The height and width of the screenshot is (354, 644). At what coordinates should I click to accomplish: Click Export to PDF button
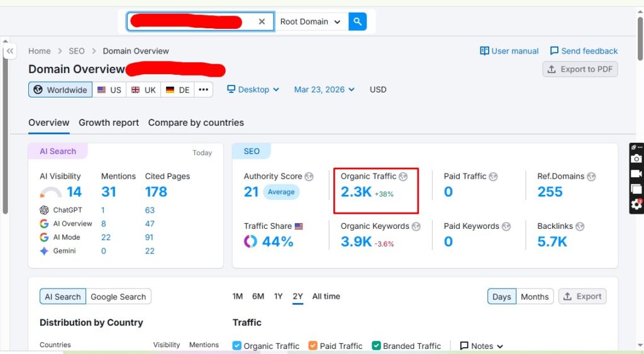coord(580,69)
